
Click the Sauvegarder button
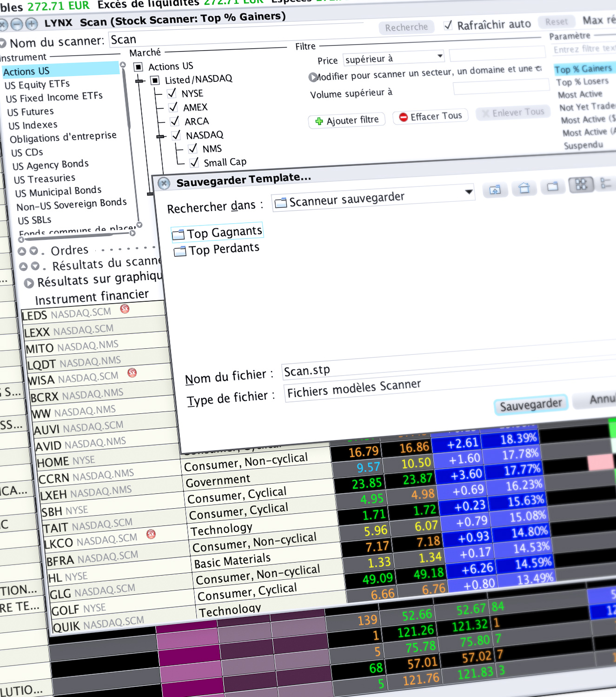point(530,405)
